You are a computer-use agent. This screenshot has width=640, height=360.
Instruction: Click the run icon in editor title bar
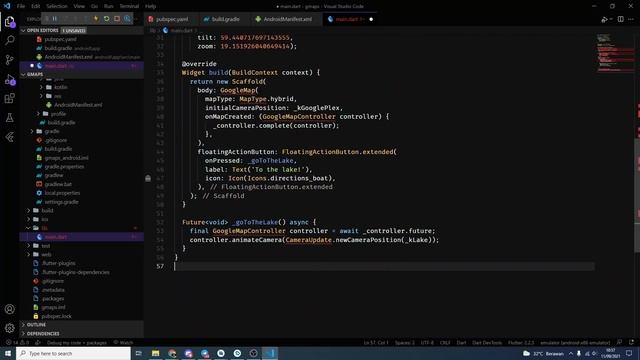tap(604, 19)
